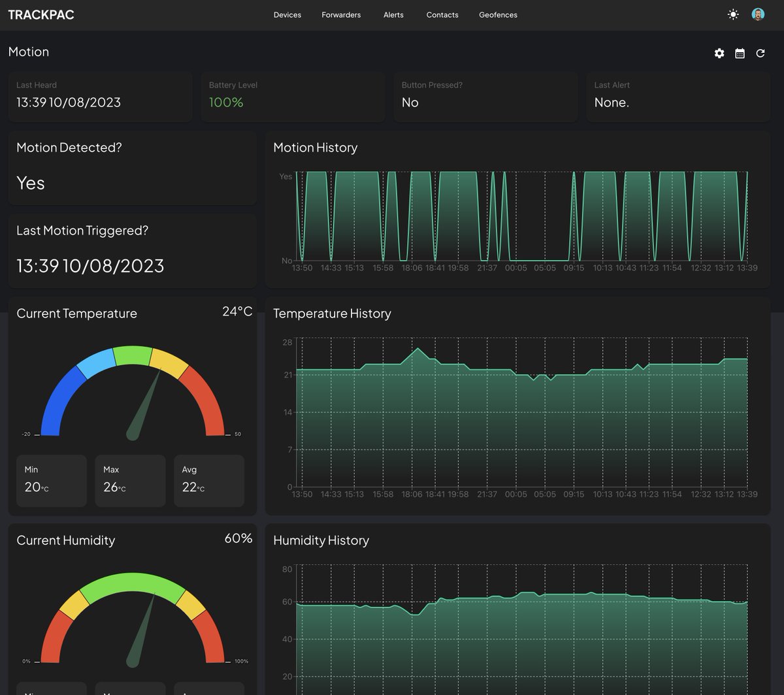Select the Last Heard timestamp card

click(x=100, y=97)
